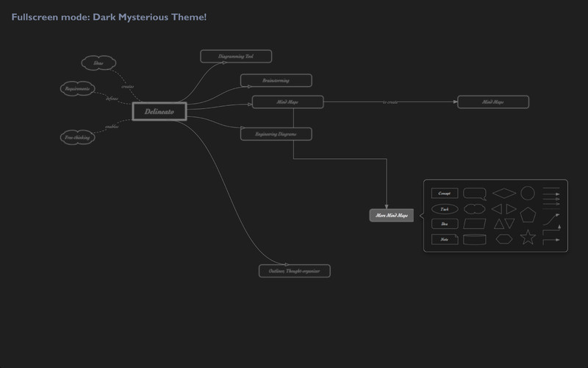Screen dimensions: 588x368
Task: Select the circle shape in palette
Action: (x=527, y=193)
